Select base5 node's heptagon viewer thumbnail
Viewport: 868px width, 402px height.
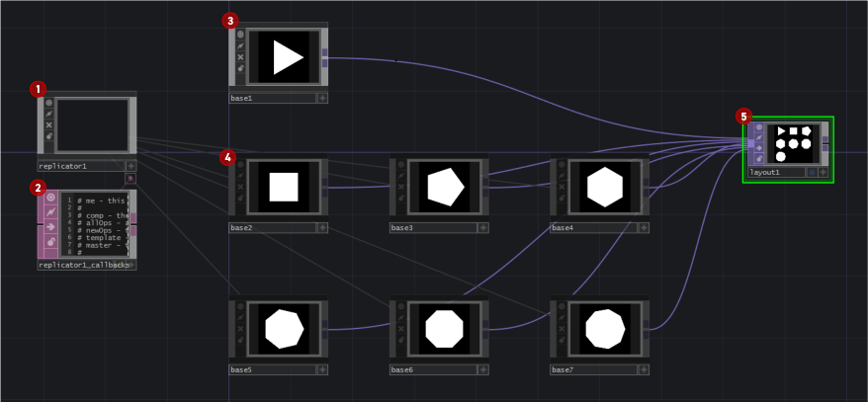click(284, 329)
